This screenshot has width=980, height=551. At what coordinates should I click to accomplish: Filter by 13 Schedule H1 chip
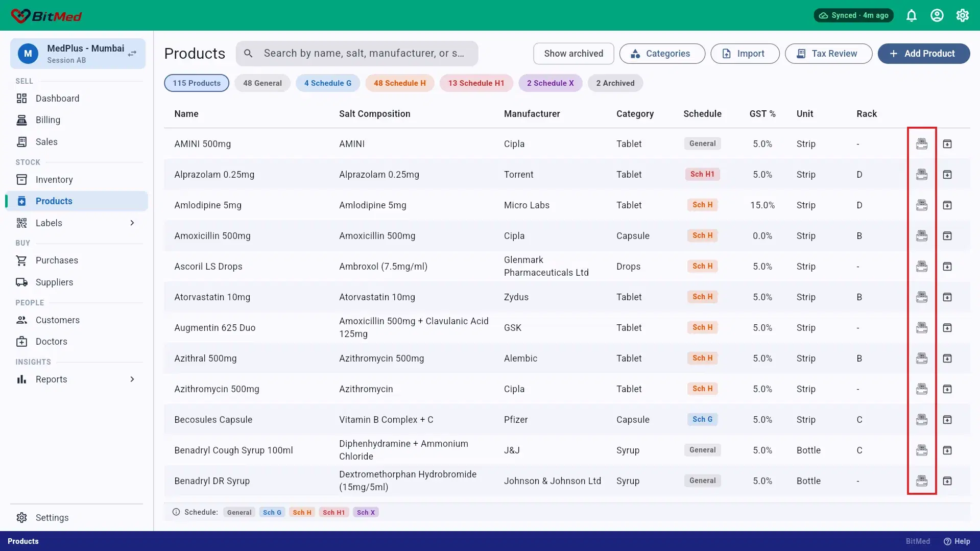coord(476,83)
